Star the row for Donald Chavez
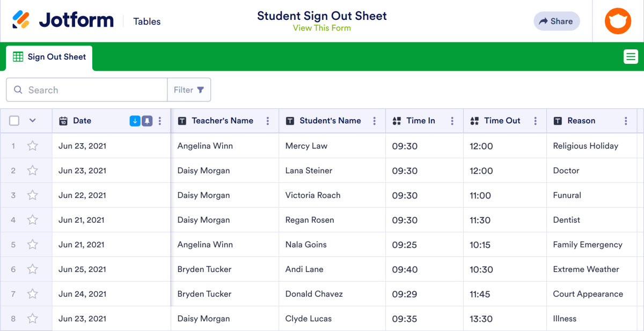This screenshot has height=331, width=644. pos(32,293)
